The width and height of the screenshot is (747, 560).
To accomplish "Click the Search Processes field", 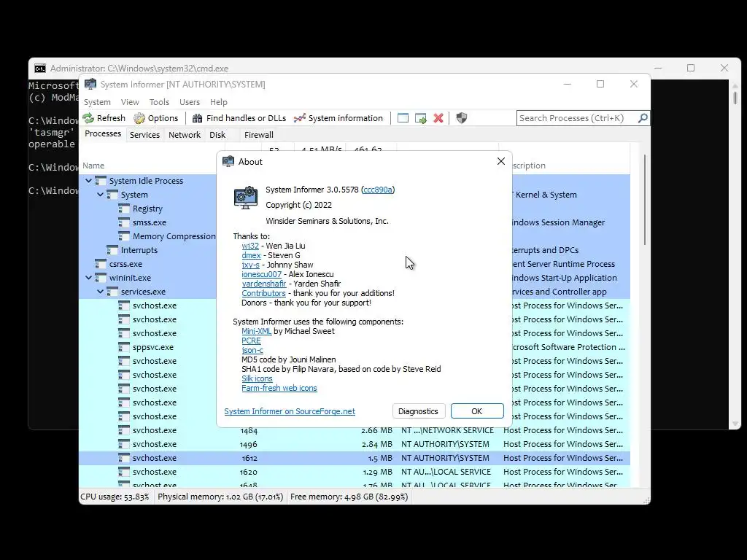I will [577, 118].
